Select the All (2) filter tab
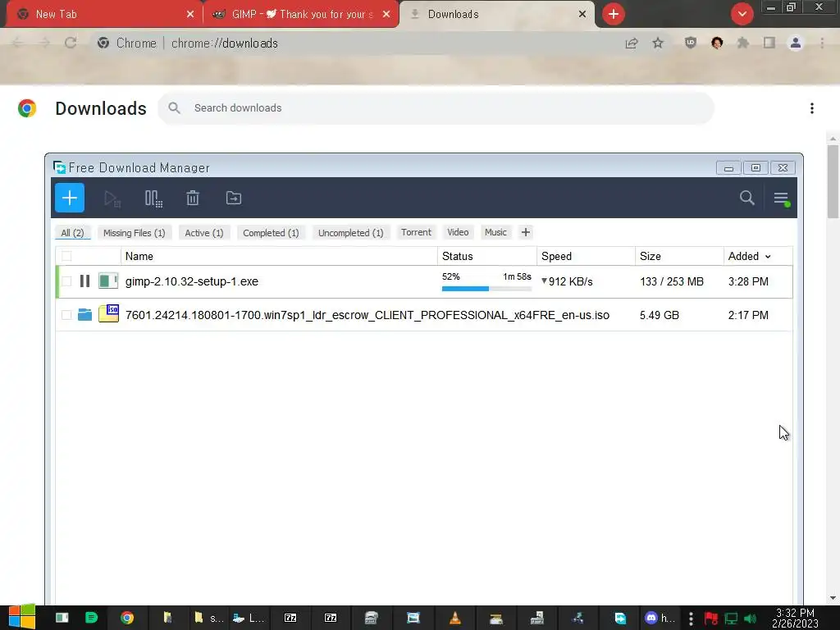This screenshot has height=630, width=840. pos(72,232)
